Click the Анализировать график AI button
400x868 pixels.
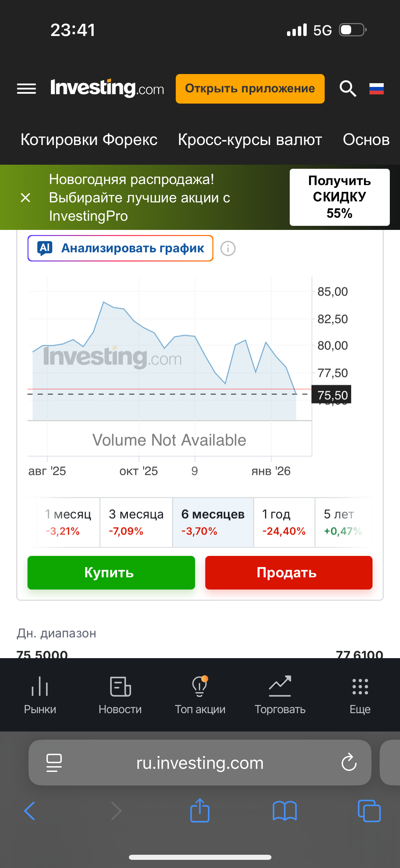(x=120, y=248)
